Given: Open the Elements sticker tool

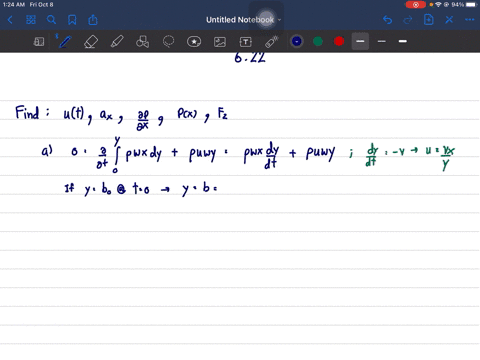Looking at the screenshot, I should pos(194,42).
